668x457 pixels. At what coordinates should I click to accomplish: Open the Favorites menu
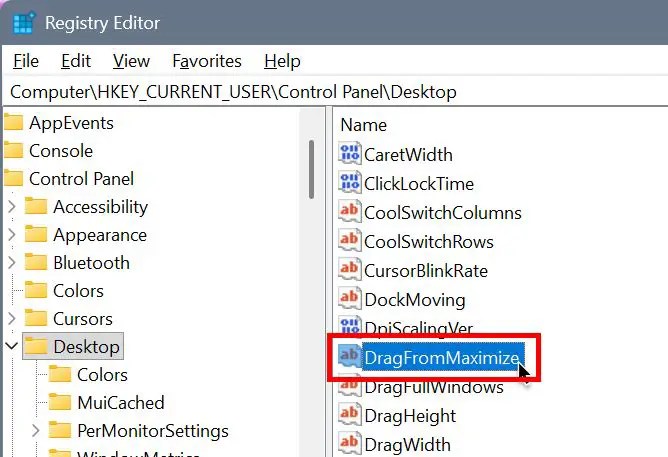(x=207, y=61)
